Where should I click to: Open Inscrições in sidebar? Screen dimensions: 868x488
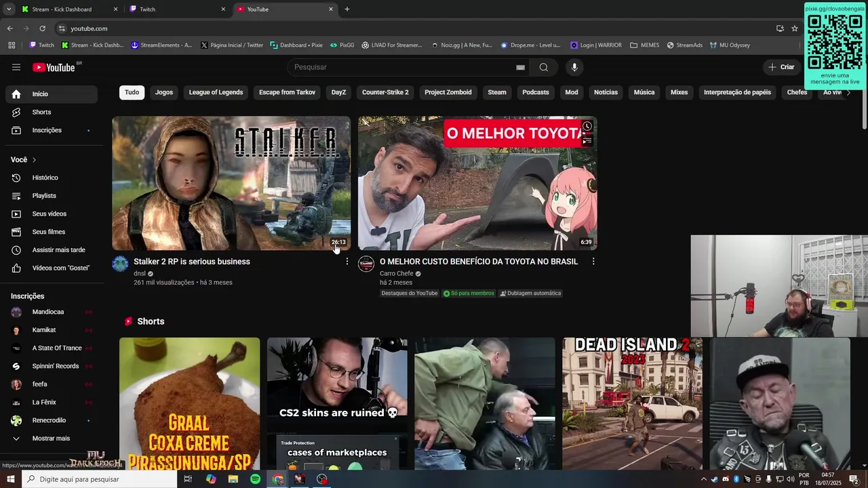(52, 130)
